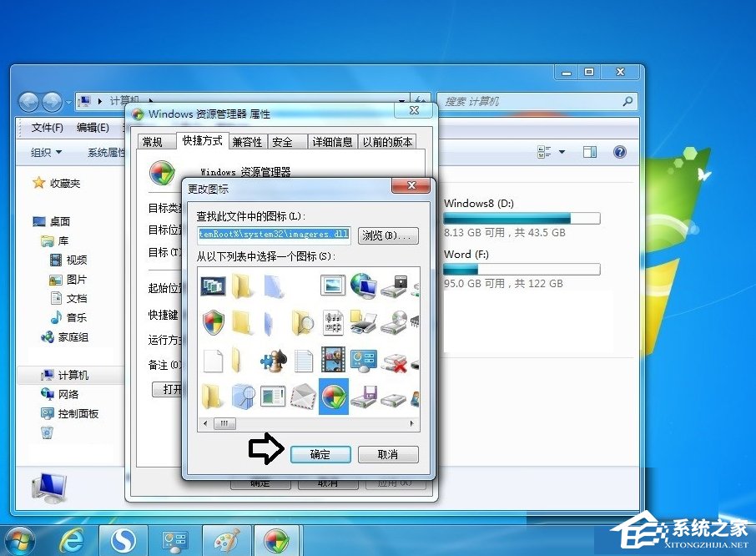Select the envelope mail icon
The height and width of the screenshot is (556, 756).
(x=302, y=396)
